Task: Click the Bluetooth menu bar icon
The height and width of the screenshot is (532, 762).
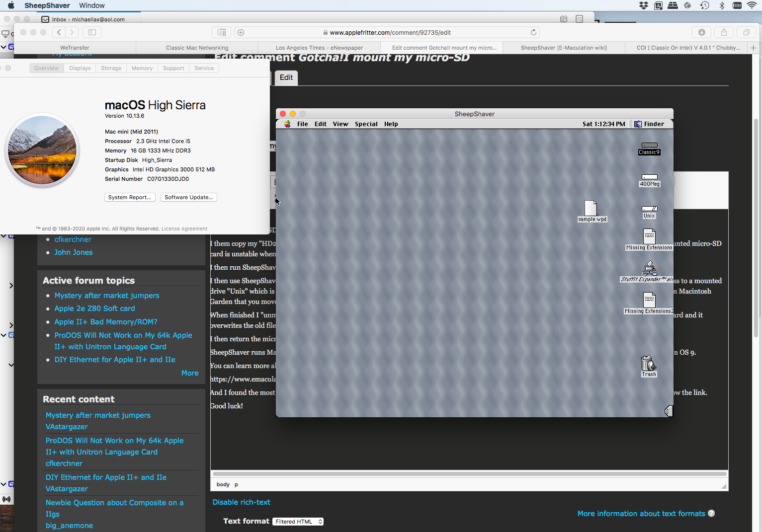Action: pyautogui.click(x=722, y=5)
